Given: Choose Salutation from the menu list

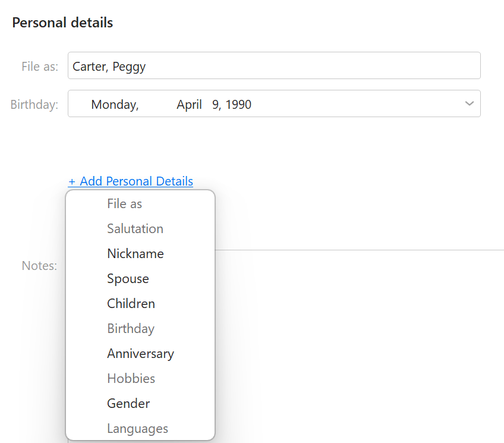Looking at the screenshot, I should click(135, 229).
